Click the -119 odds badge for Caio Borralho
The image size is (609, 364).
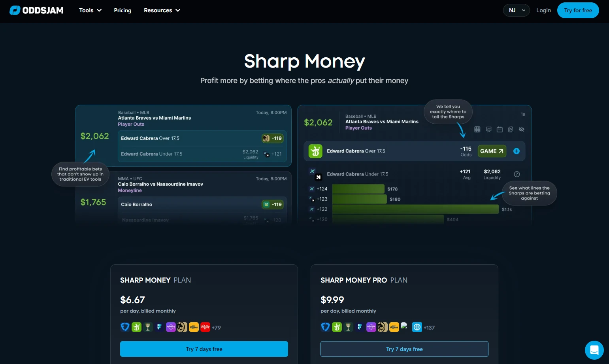click(273, 204)
